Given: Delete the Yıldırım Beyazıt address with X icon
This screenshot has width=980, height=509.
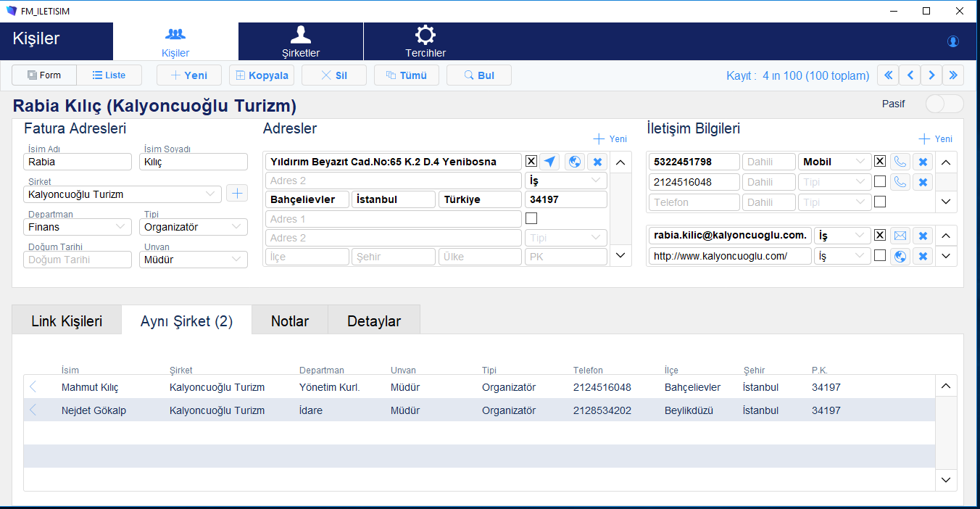Looking at the screenshot, I should pos(597,162).
